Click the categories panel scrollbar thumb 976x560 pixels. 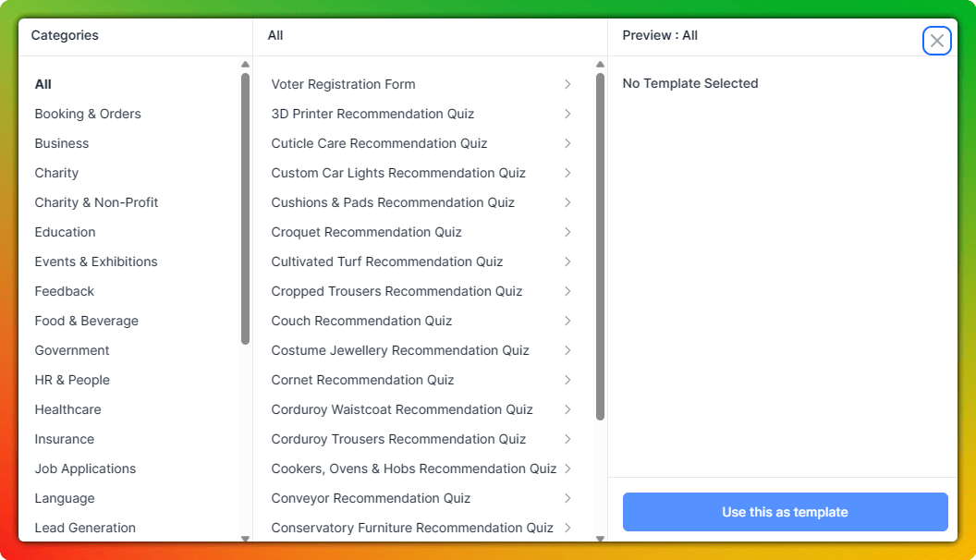click(x=245, y=208)
